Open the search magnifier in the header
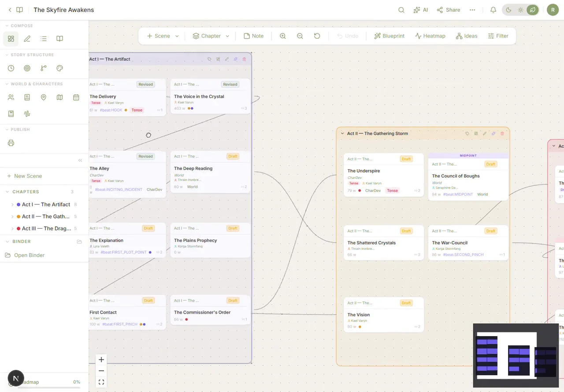Viewport: 564px width, 392px height. click(x=401, y=10)
